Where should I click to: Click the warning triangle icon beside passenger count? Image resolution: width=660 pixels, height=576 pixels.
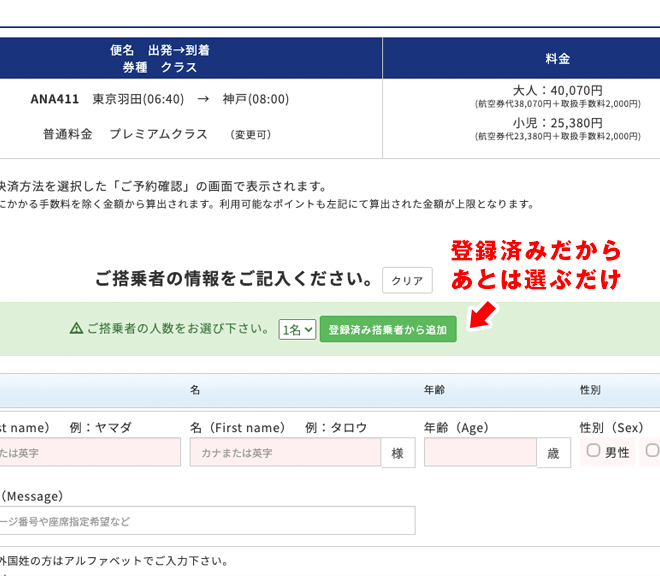76,328
